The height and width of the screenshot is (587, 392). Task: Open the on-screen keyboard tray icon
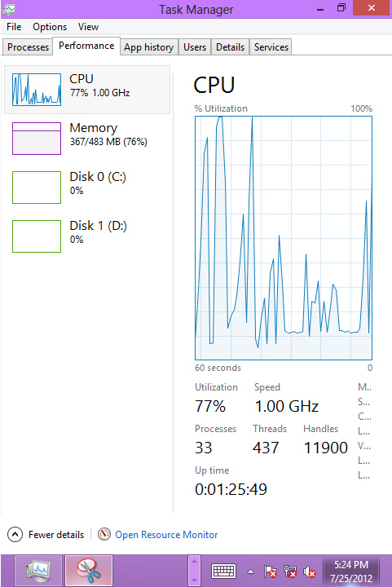(223, 572)
